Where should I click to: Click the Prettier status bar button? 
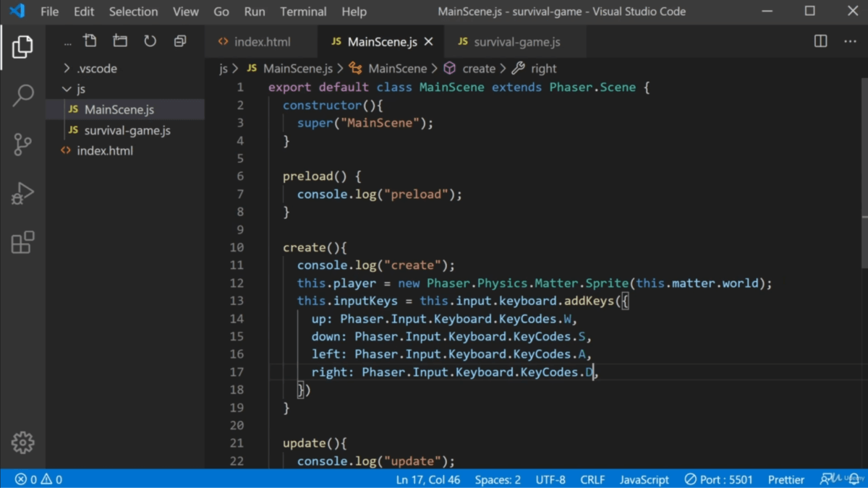tap(786, 479)
